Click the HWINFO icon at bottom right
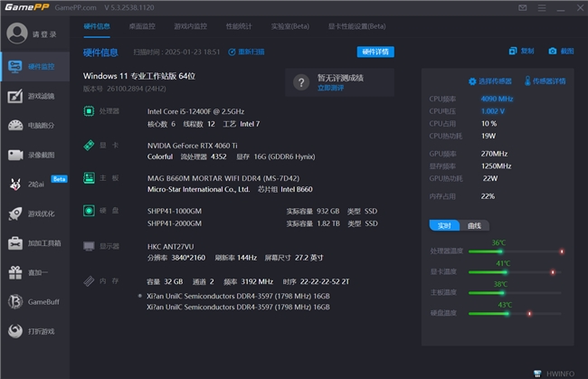Image resolution: width=588 pixels, height=379 pixels. click(x=537, y=374)
